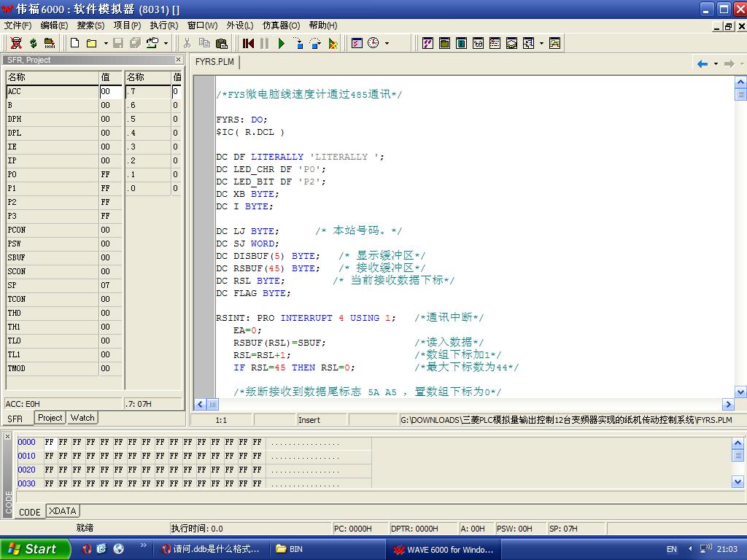Click the Step Into debug icon

point(298,44)
